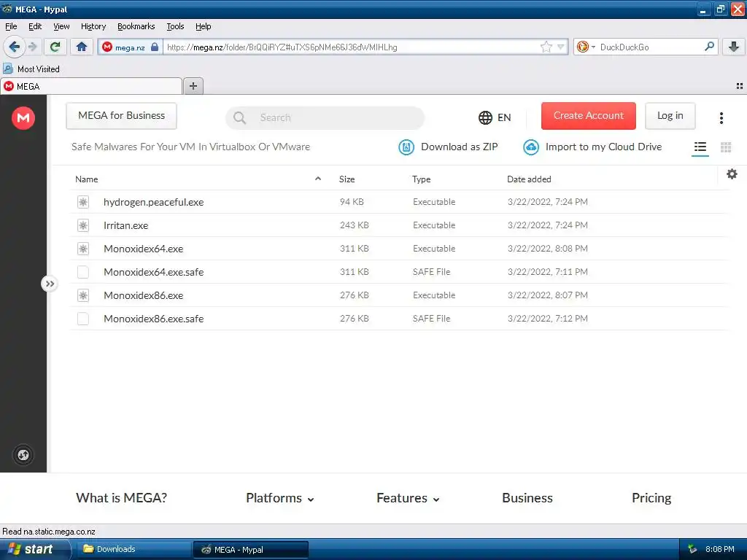Click the MEGA for Business button
Screen dimensions: 747x560
(x=122, y=116)
